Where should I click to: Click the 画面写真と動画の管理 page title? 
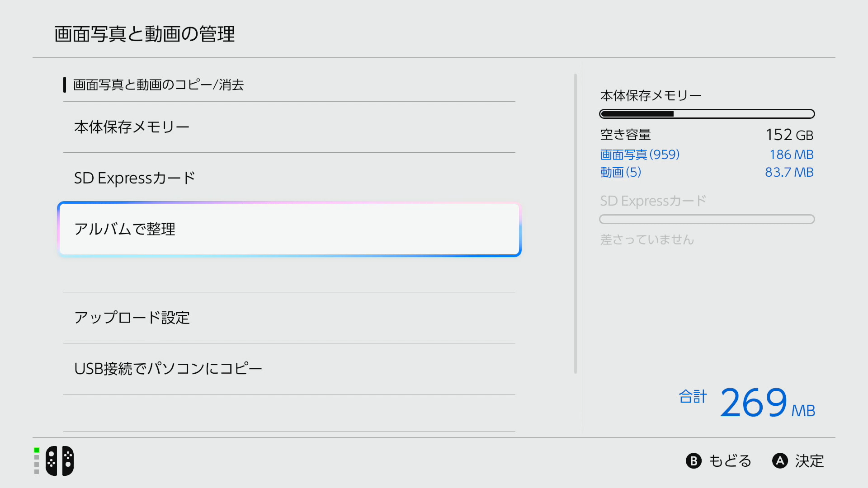tap(145, 34)
